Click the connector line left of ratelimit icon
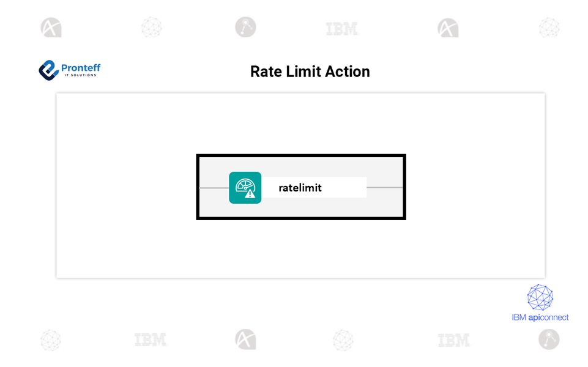The width and height of the screenshot is (588, 367). tap(214, 188)
